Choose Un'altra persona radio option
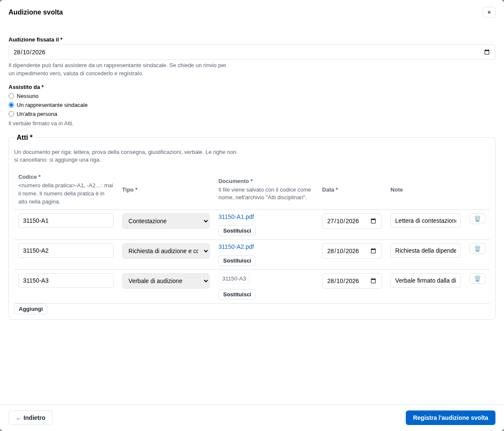This screenshot has height=431, width=504. pos(11,114)
